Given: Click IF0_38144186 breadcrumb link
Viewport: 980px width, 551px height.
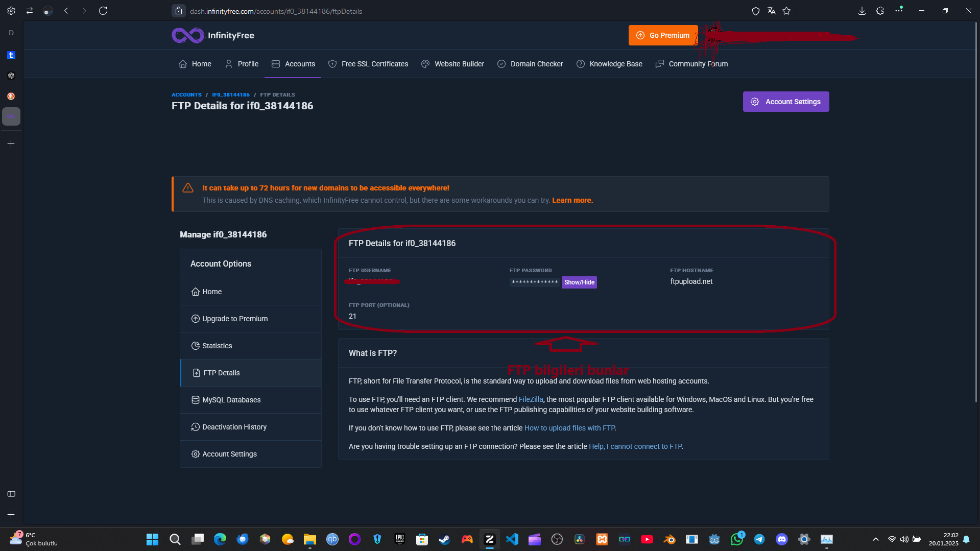Looking at the screenshot, I should click(x=231, y=95).
